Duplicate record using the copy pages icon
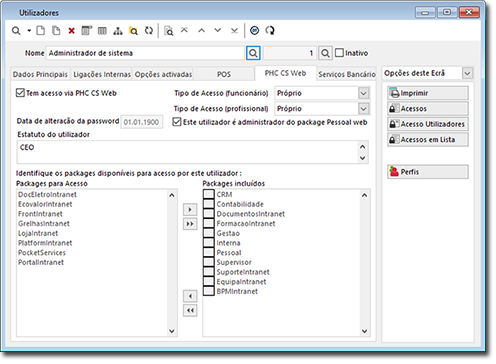 pyautogui.click(x=56, y=31)
